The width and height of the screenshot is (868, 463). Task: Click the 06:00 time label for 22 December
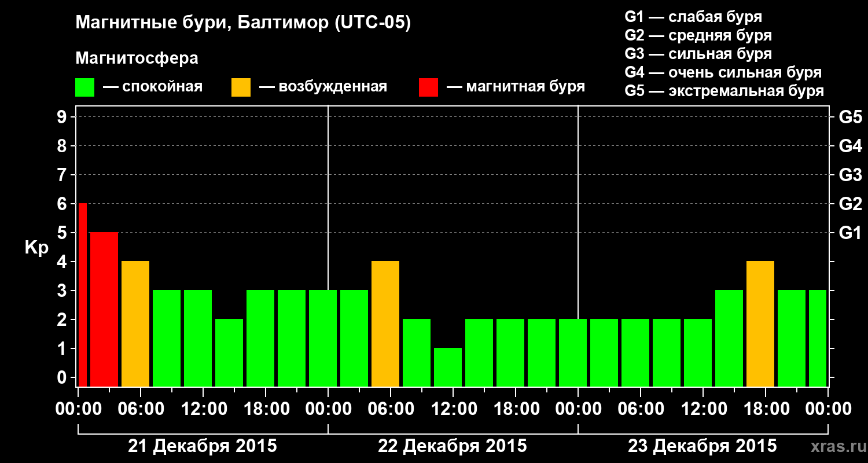tap(391, 409)
